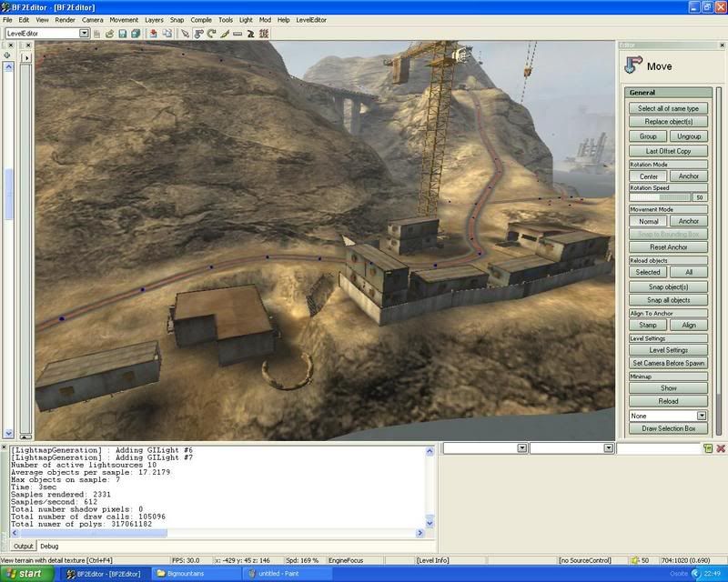Screen dimensions: 728x582
Task: Open the Compile menu
Action: click(x=201, y=19)
